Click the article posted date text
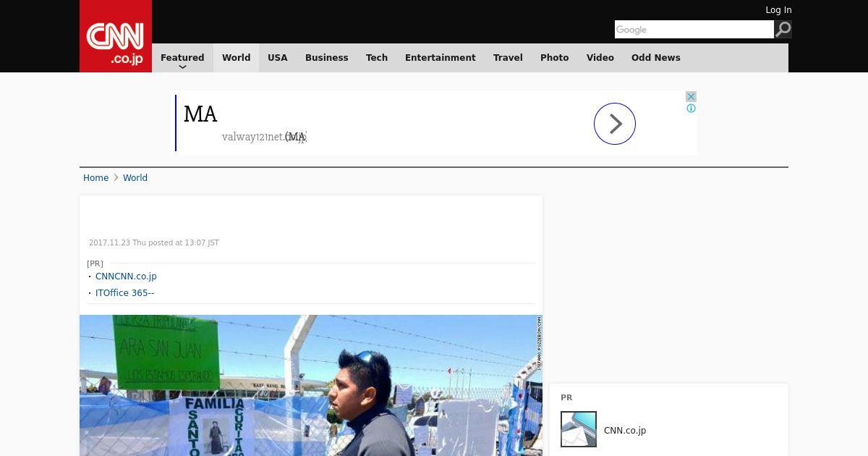The width and height of the screenshot is (868, 456). [154, 243]
